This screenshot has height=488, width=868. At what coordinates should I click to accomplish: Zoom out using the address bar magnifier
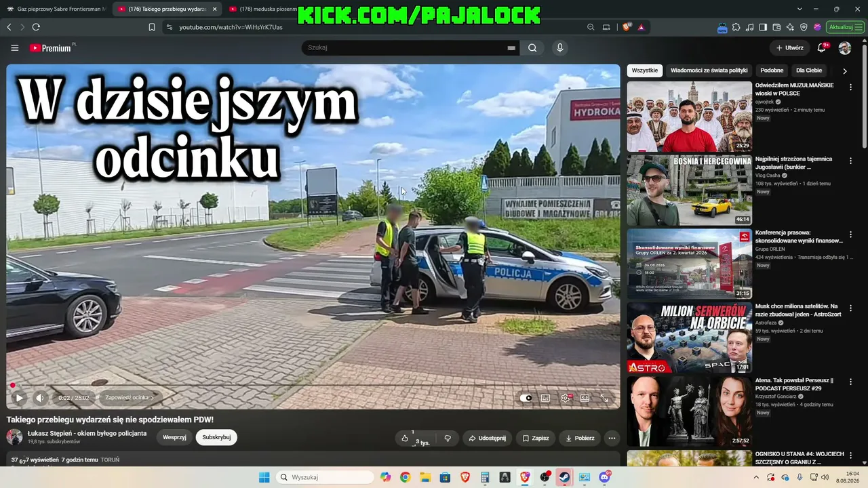[x=591, y=27]
